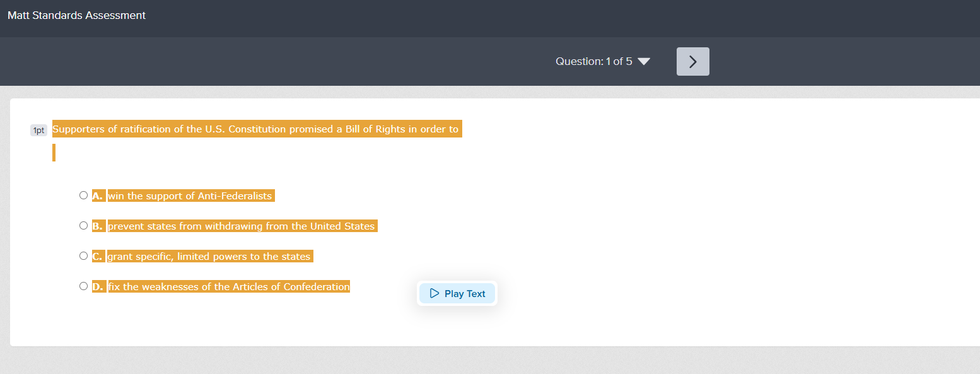Select the radio button for option A
Screen dimensions: 980x374
(x=83, y=196)
